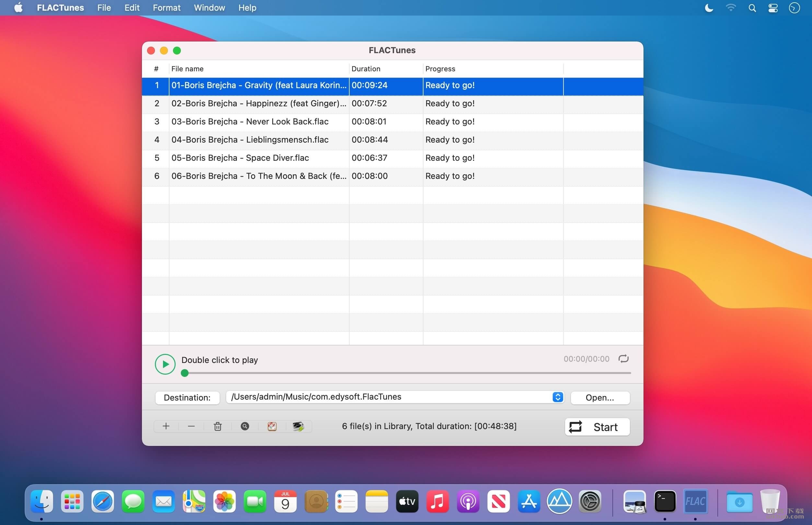Start the conversion with Start button
This screenshot has width=812, height=525.
point(597,427)
